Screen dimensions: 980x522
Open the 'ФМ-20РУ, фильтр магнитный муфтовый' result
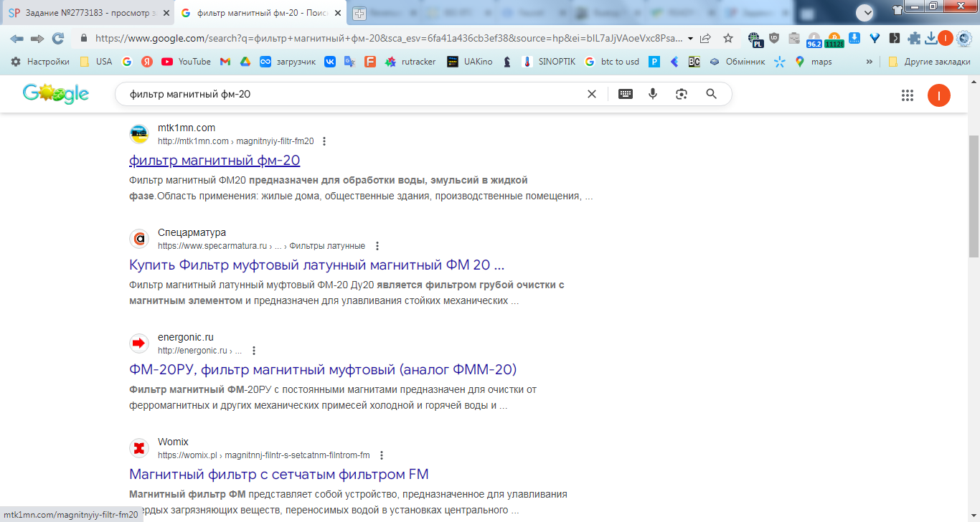coord(323,370)
